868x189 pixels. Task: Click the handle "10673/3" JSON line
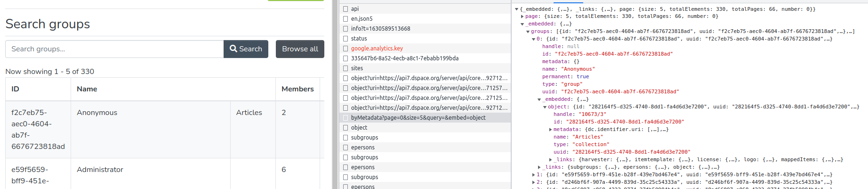tap(580, 115)
